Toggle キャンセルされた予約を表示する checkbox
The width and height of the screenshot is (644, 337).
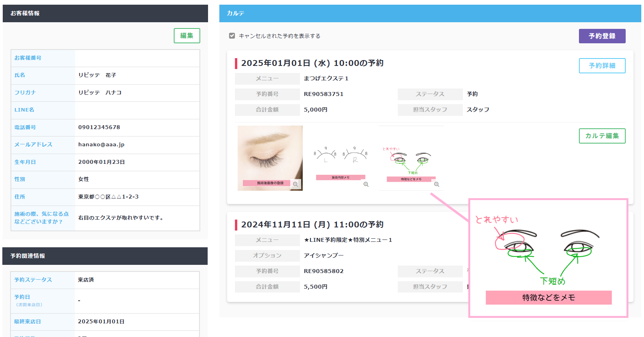click(232, 36)
